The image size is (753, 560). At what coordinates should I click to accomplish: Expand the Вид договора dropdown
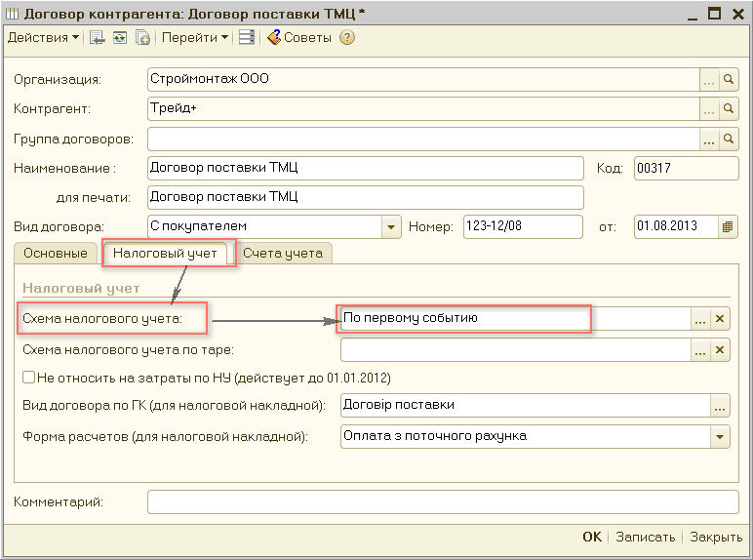point(391,227)
